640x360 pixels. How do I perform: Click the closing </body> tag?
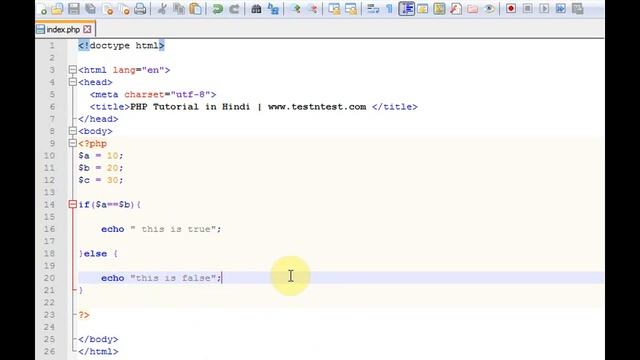point(98,340)
